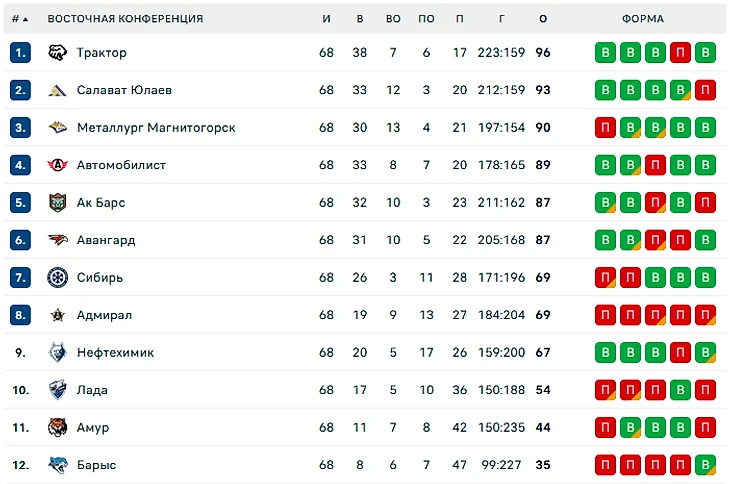The image size is (730, 484).
Task: Sort standings by the О points column
Action: point(543,19)
